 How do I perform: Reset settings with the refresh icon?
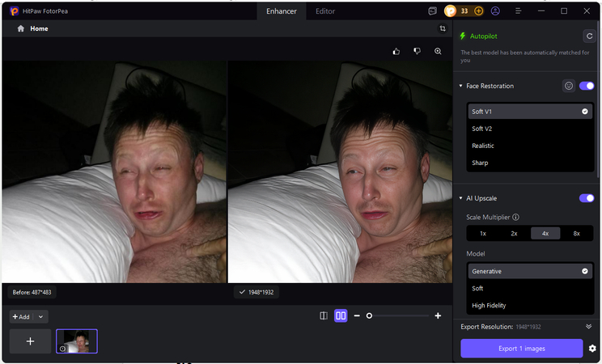tap(589, 36)
